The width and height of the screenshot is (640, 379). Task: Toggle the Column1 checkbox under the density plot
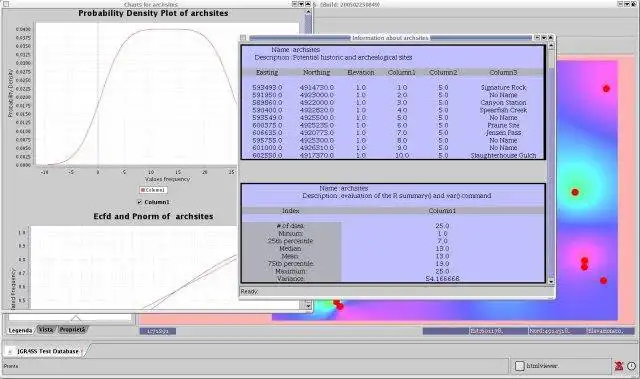pyautogui.click(x=140, y=202)
